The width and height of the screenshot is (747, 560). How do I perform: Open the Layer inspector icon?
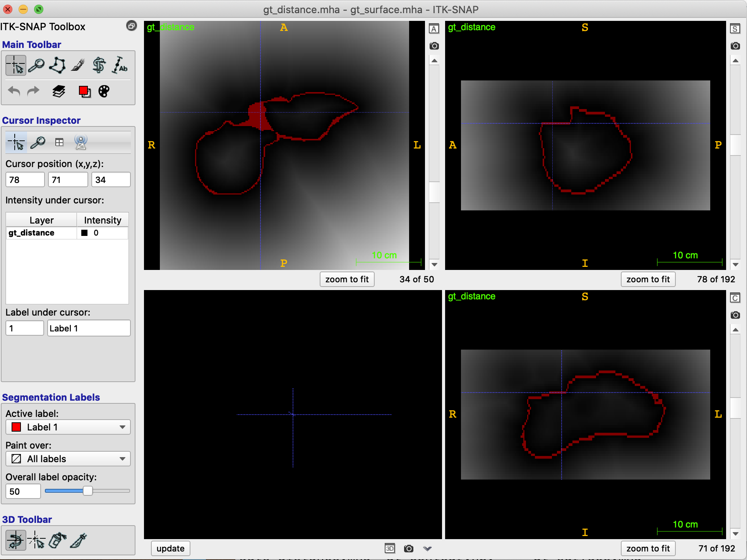[x=58, y=91]
